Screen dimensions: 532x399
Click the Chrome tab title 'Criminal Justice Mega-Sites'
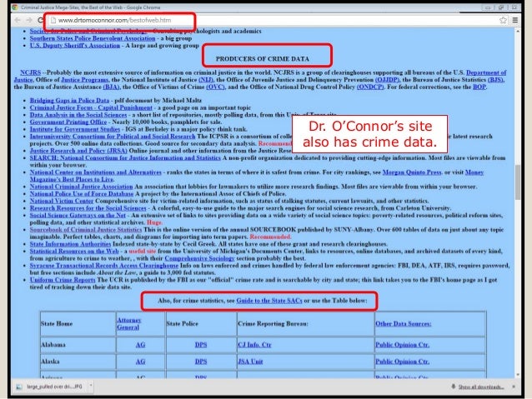(90, 7)
